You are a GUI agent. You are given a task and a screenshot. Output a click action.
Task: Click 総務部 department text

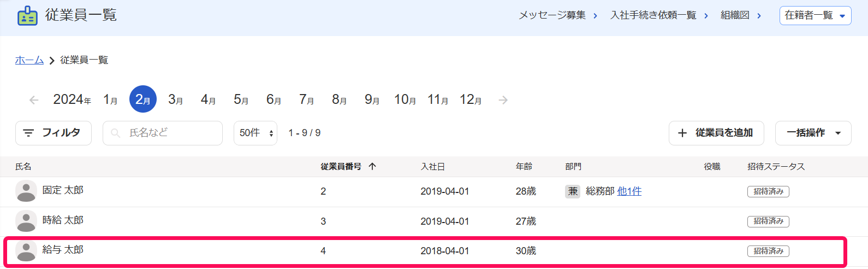600,191
